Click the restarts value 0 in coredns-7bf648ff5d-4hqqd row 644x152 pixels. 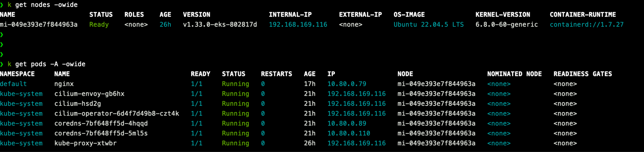pyautogui.click(x=263, y=123)
